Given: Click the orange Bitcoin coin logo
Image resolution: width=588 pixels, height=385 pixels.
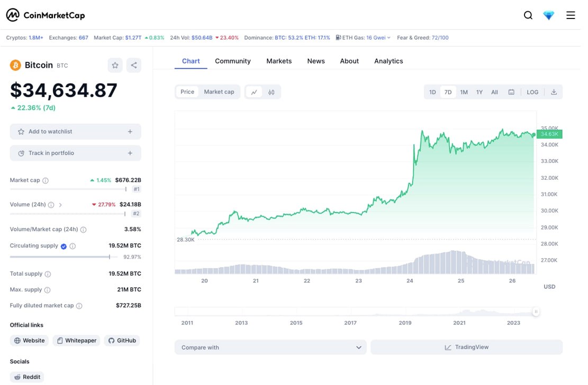Looking at the screenshot, I should coord(15,65).
